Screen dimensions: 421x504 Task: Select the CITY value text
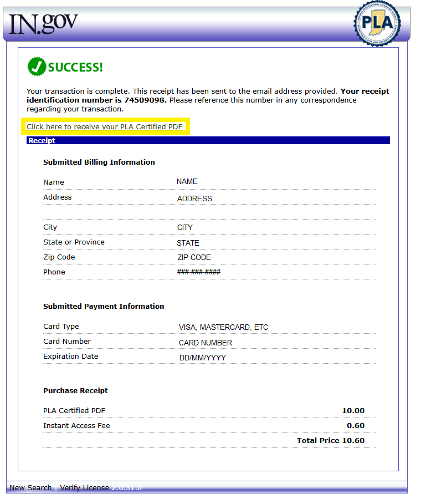184,227
